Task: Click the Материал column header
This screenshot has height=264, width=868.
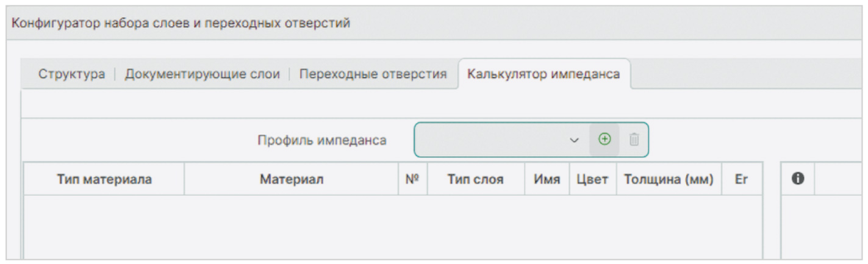Action: [292, 179]
